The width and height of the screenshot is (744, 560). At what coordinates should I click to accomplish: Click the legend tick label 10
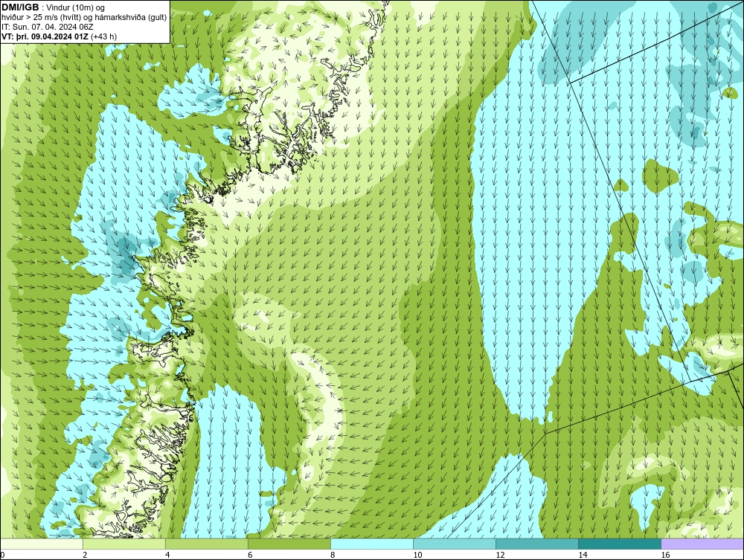(417, 555)
